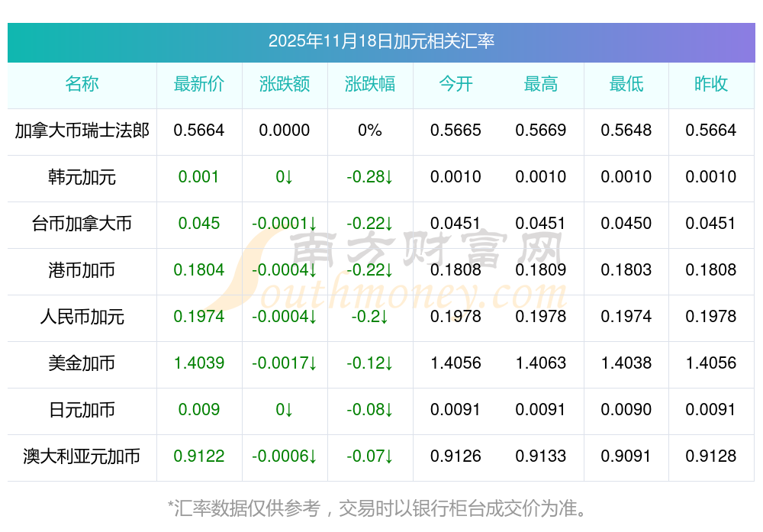Viewport: 763px width, 532px height.
Task: Click the 最新价 column header
Action: [199, 85]
